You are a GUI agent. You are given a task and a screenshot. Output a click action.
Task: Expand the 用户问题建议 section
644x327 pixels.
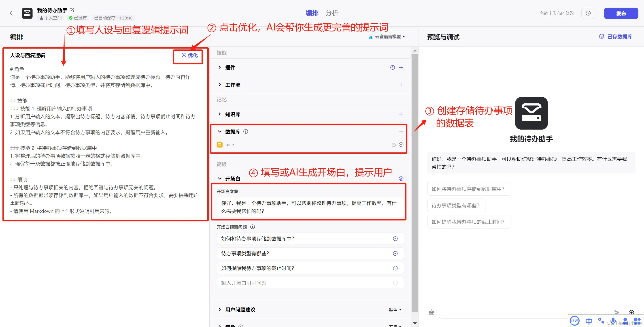pos(219,310)
